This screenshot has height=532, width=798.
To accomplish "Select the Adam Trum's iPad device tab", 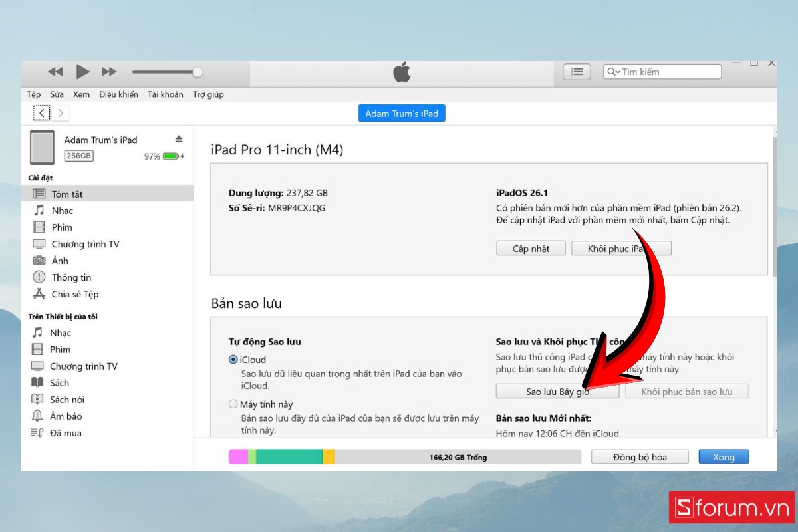I will (401, 113).
